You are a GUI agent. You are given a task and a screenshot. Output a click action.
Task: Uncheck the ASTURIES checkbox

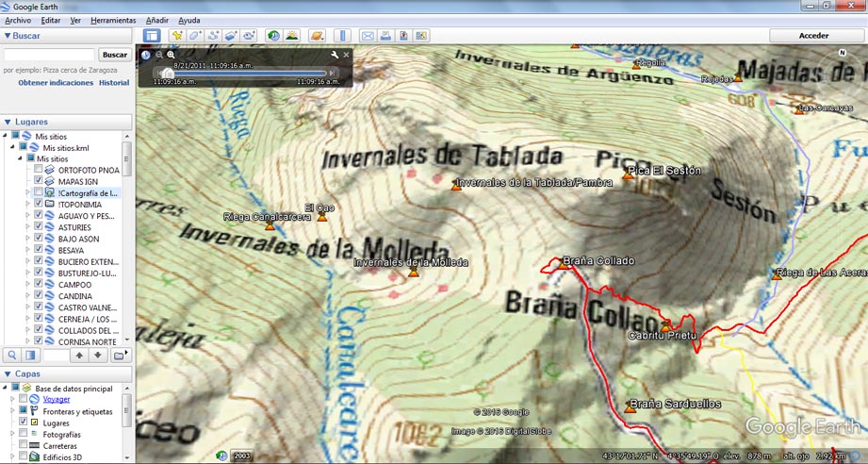pyautogui.click(x=39, y=226)
